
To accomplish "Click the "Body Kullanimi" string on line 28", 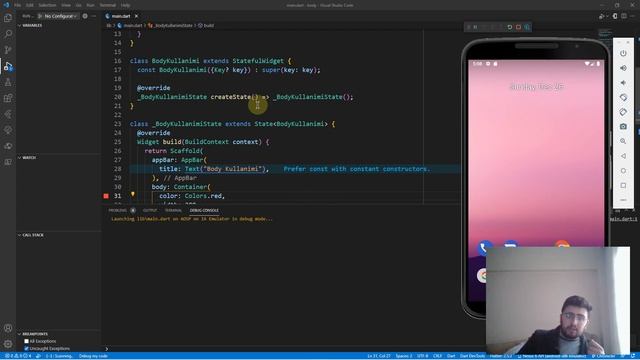I will (234, 169).
